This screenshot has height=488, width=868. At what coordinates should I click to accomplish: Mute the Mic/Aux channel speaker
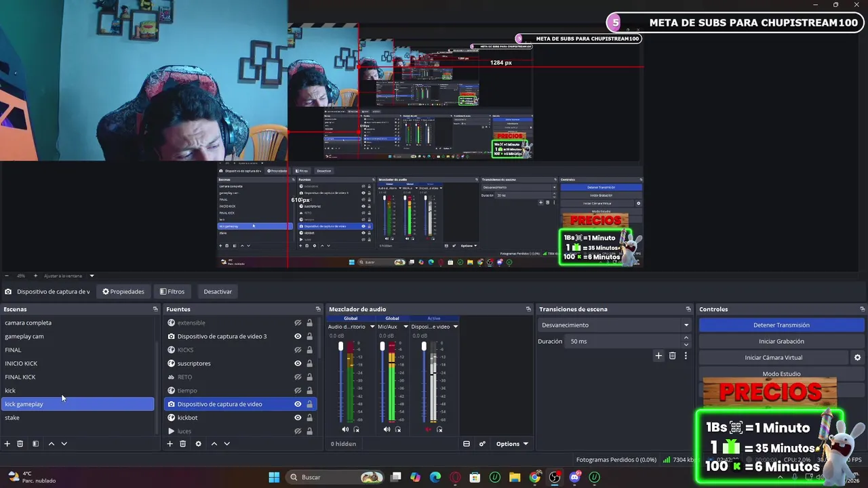387,429
